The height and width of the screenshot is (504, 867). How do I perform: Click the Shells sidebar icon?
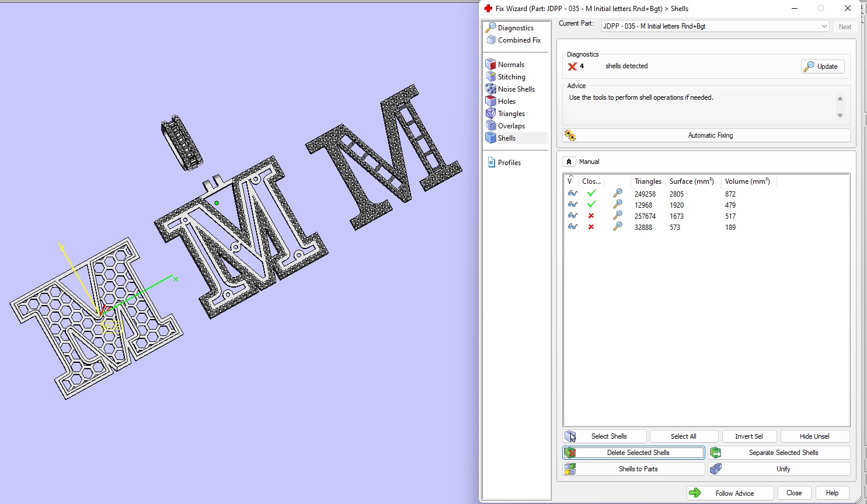coord(491,138)
